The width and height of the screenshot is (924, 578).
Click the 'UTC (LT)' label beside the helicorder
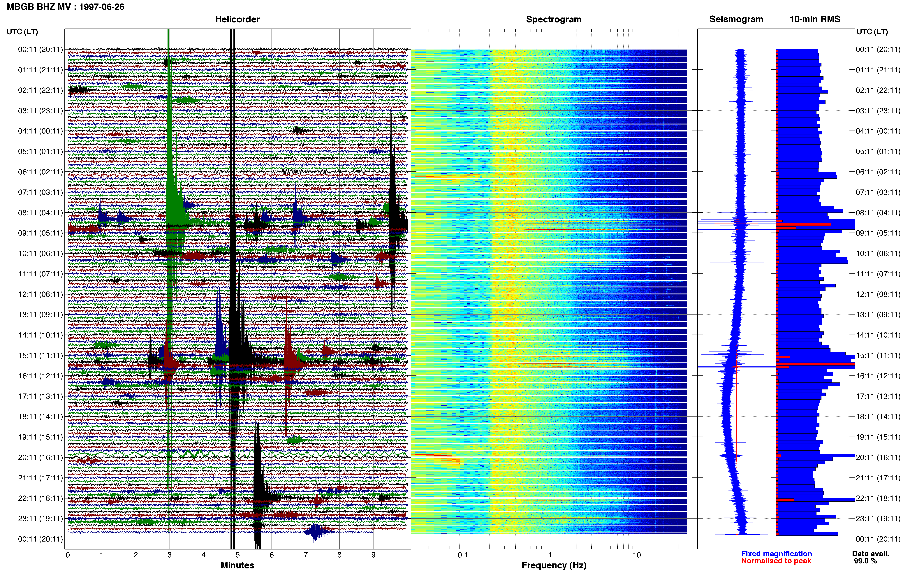click(22, 32)
